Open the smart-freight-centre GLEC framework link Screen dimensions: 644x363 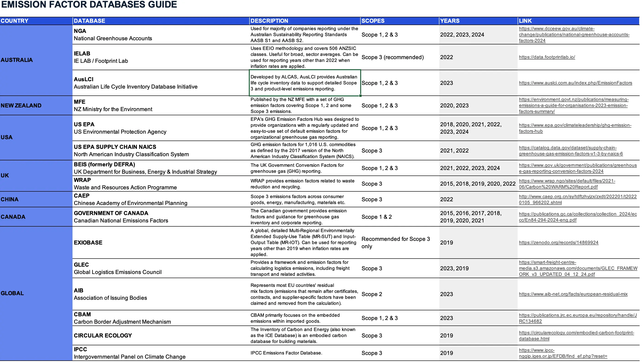(x=578, y=268)
